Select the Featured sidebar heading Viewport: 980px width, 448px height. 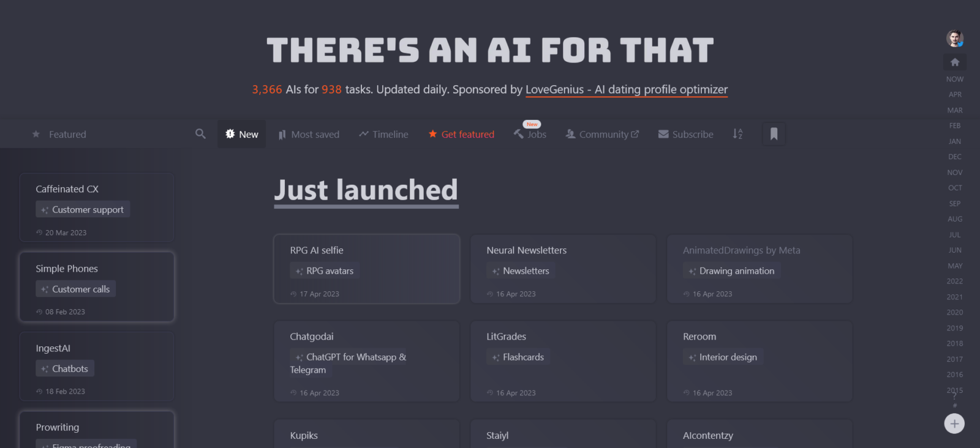click(67, 134)
